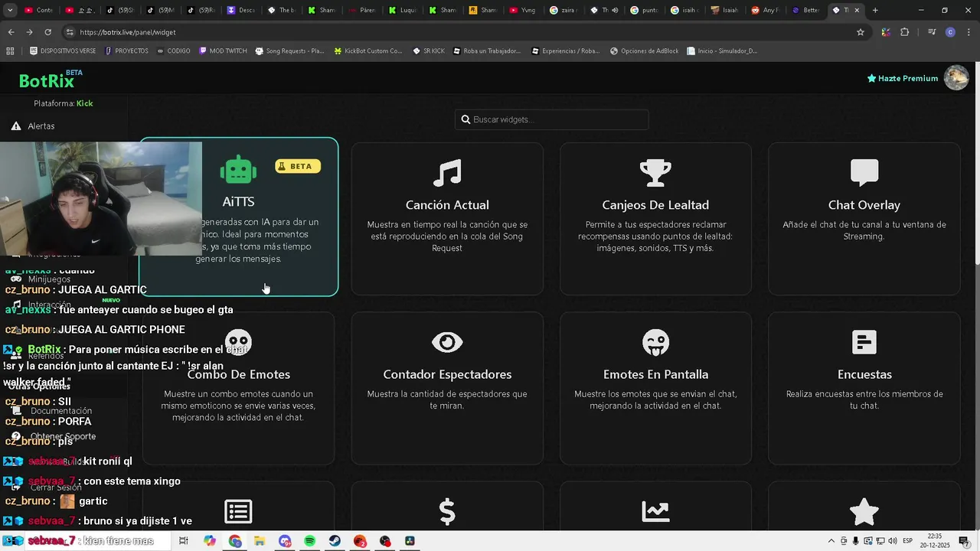Open the user profile avatar
Viewport: 980px width, 551px height.
(x=956, y=78)
